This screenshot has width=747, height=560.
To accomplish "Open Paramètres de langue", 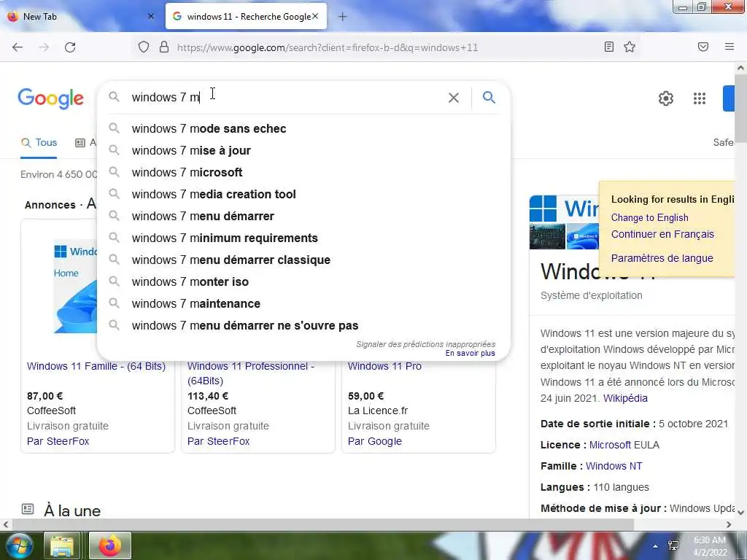I will (x=662, y=258).
